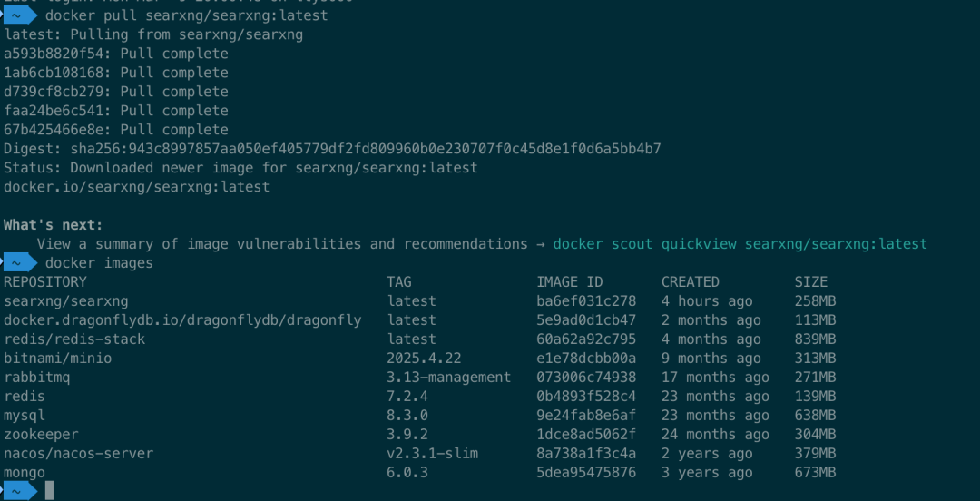Click the sha256 Digest line

coord(332,149)
